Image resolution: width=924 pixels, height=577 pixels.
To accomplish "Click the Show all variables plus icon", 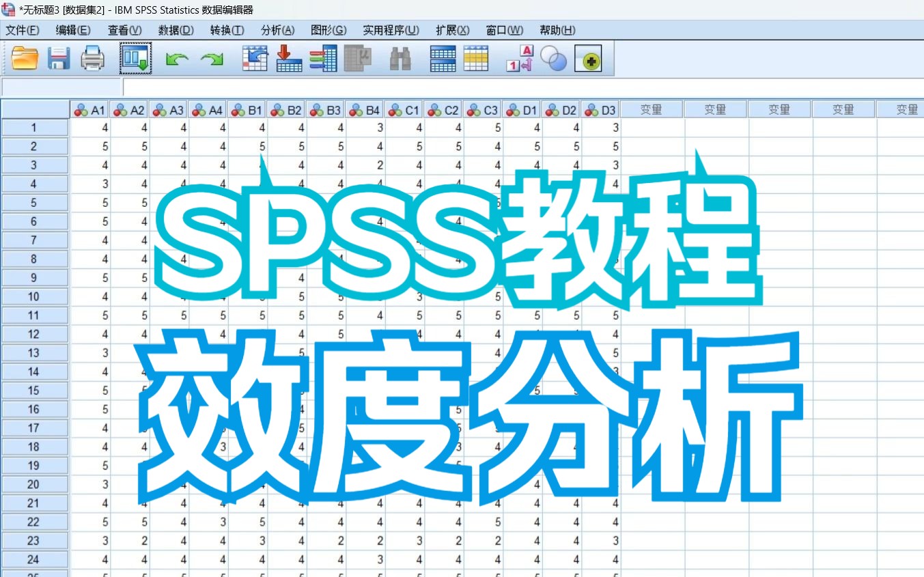I will click(x=588, y=60).
